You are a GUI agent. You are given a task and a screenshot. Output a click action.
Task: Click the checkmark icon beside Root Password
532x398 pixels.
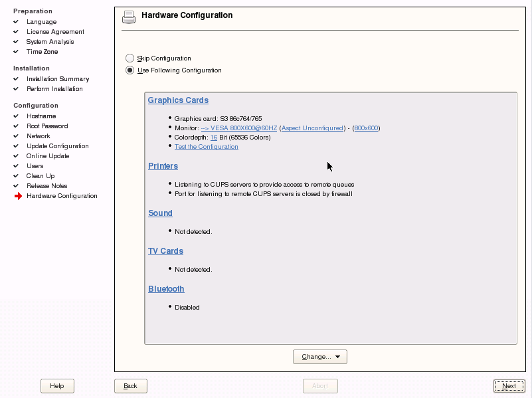point(16,126)
